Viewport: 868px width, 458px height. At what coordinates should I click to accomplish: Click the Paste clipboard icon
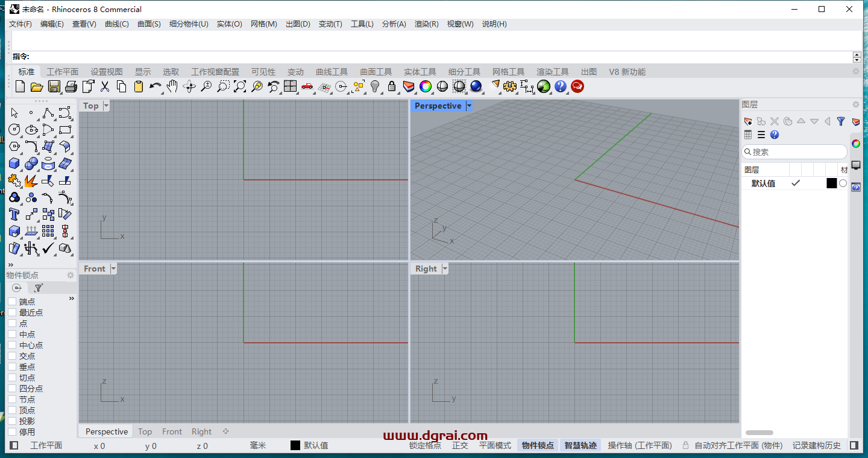(x=139, y=86)
